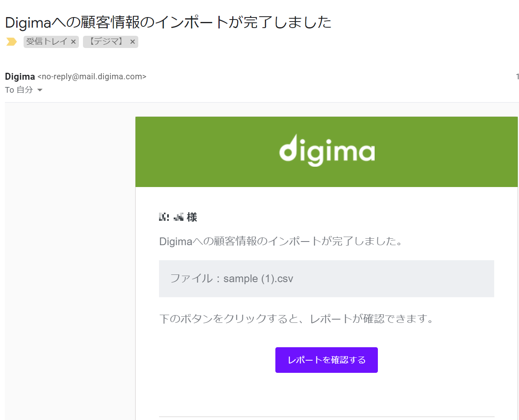
Task: Click the yellow importance marker icon
Action: point(11,41)
